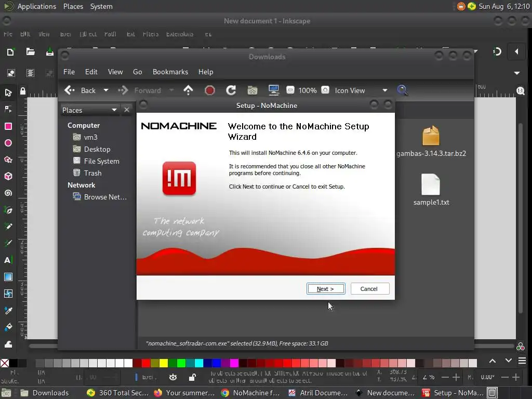Select Inkscape rectangle tool
This screenshot has height=399, width=532.
pos(8,126)
